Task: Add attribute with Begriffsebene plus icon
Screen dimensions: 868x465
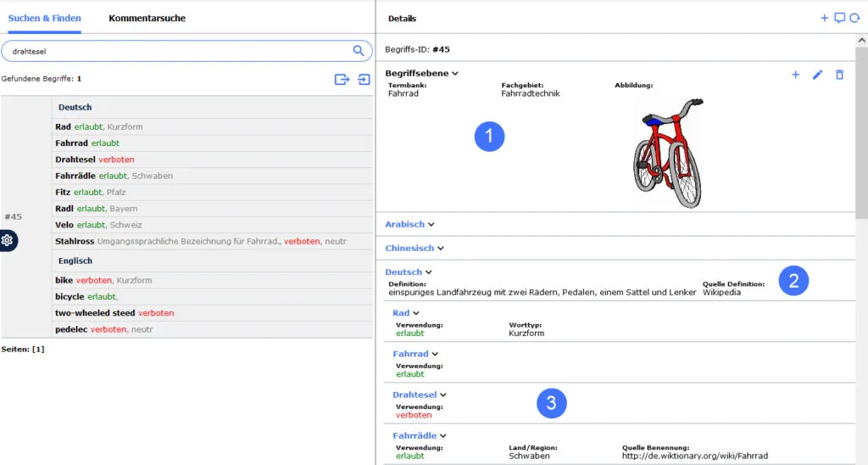Action: point(795,75)
